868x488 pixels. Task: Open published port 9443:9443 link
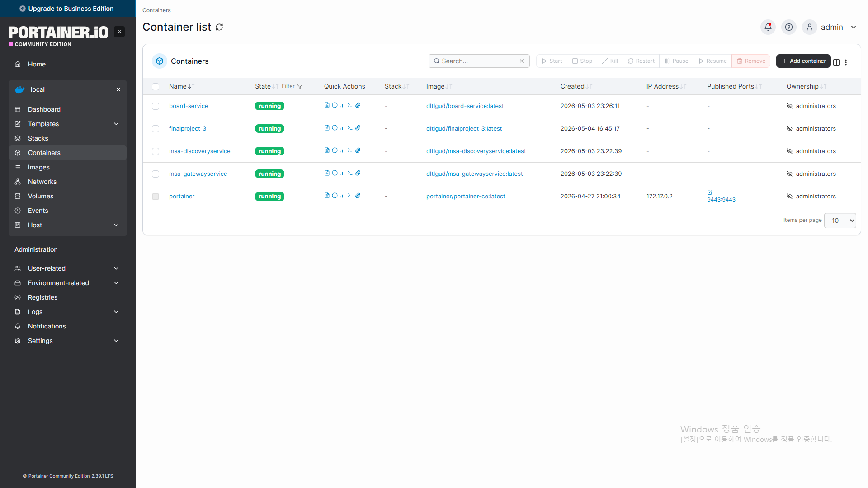(x=721, y=200)
